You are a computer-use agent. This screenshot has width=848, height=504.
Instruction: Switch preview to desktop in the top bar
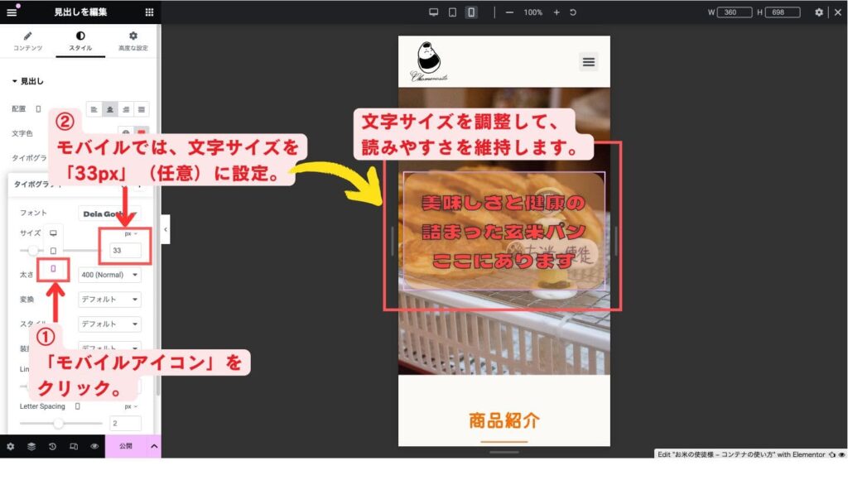433,12
